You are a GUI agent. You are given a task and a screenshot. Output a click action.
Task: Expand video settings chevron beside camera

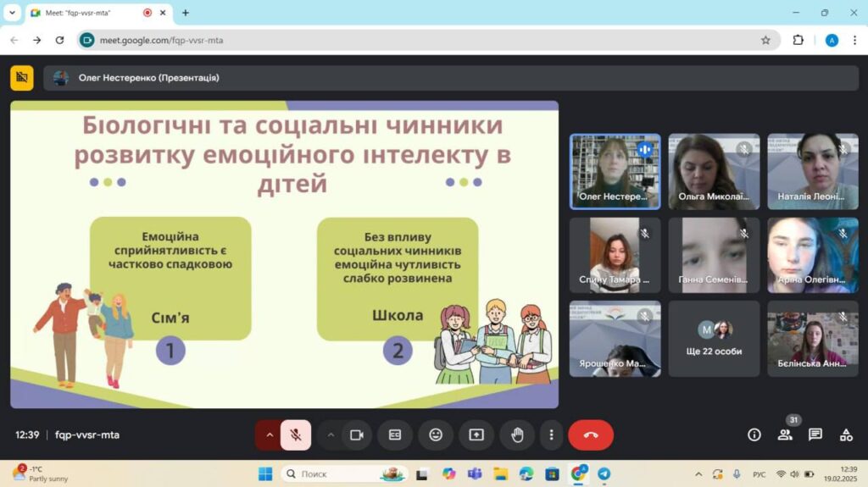coord(331,434)
